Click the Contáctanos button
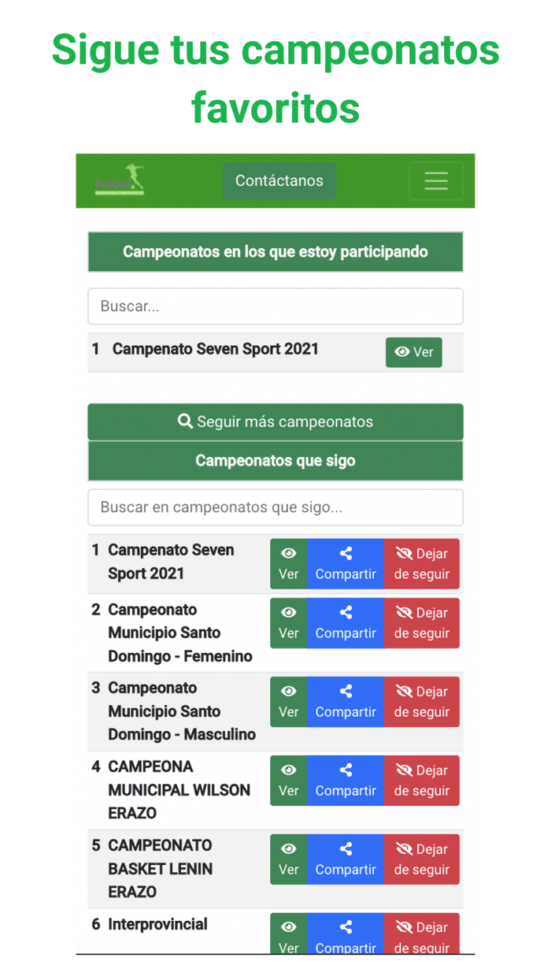The image size is (551, 980). [279, 180]
